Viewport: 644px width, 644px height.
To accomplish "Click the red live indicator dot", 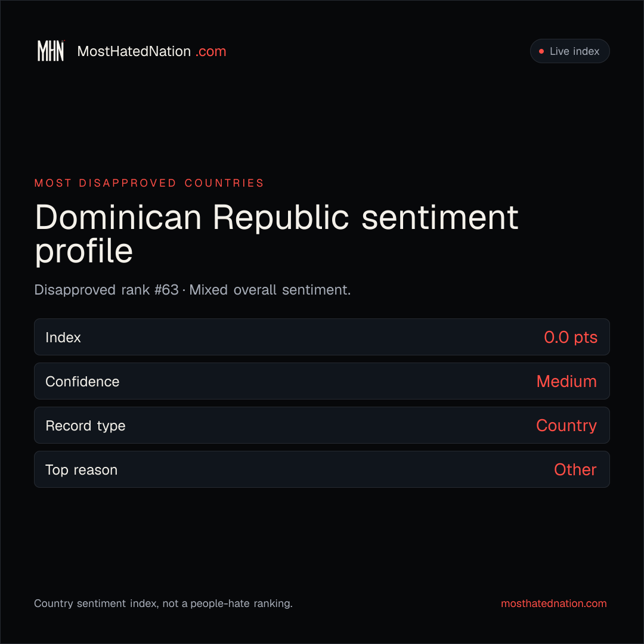I will 541,51.
